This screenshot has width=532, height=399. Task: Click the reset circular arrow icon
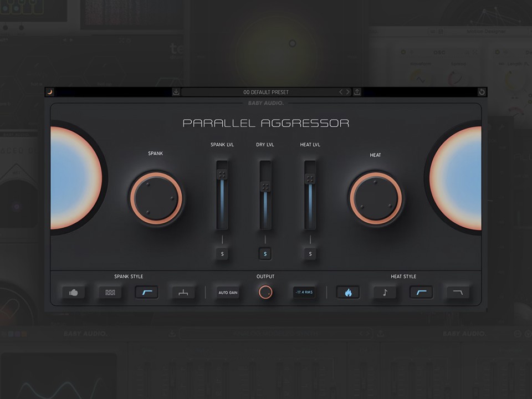coord(482,92)
